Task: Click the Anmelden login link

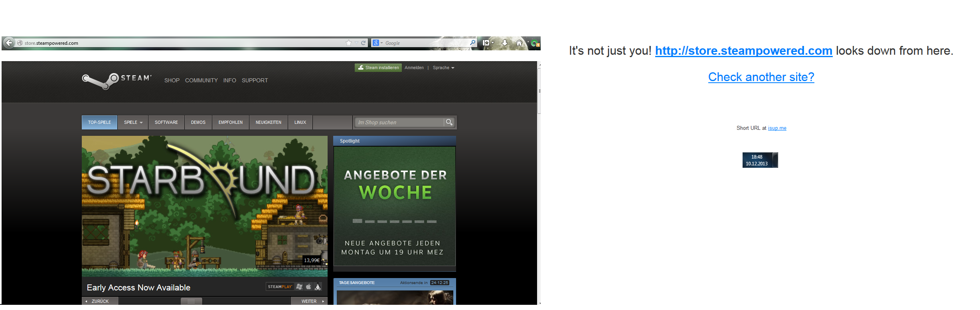Action: point(414,68)
